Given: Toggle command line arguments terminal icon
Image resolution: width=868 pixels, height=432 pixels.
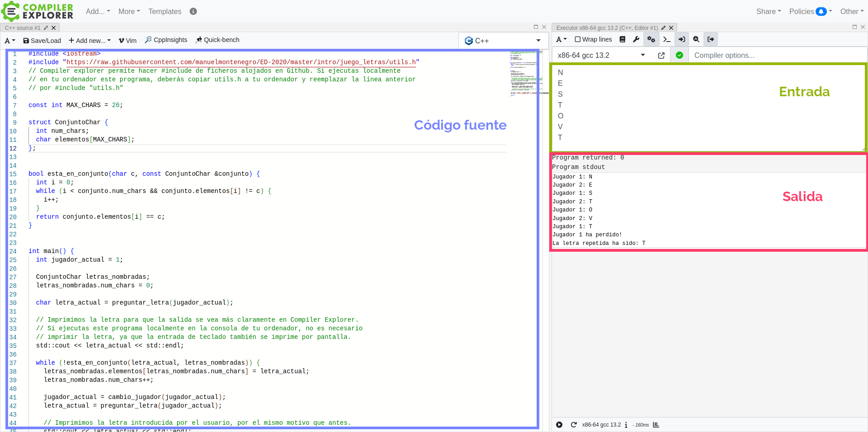Looking at the screenshot, I should 666,39.
